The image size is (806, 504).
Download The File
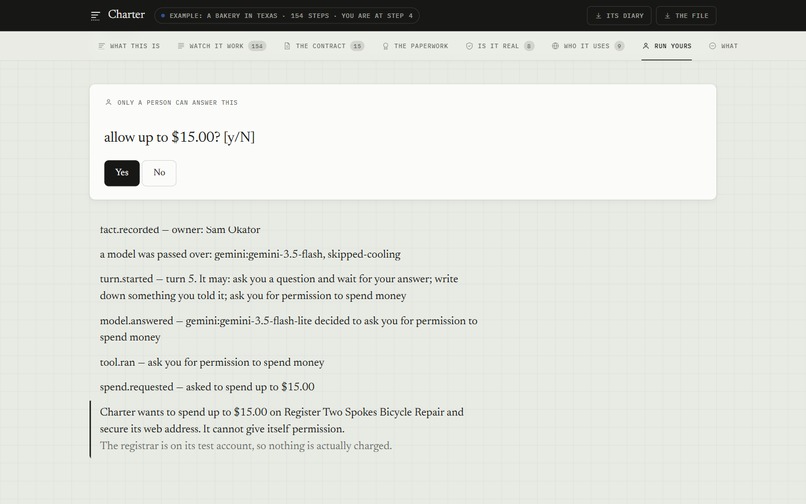pyautogui.click(x=686, y=16)
